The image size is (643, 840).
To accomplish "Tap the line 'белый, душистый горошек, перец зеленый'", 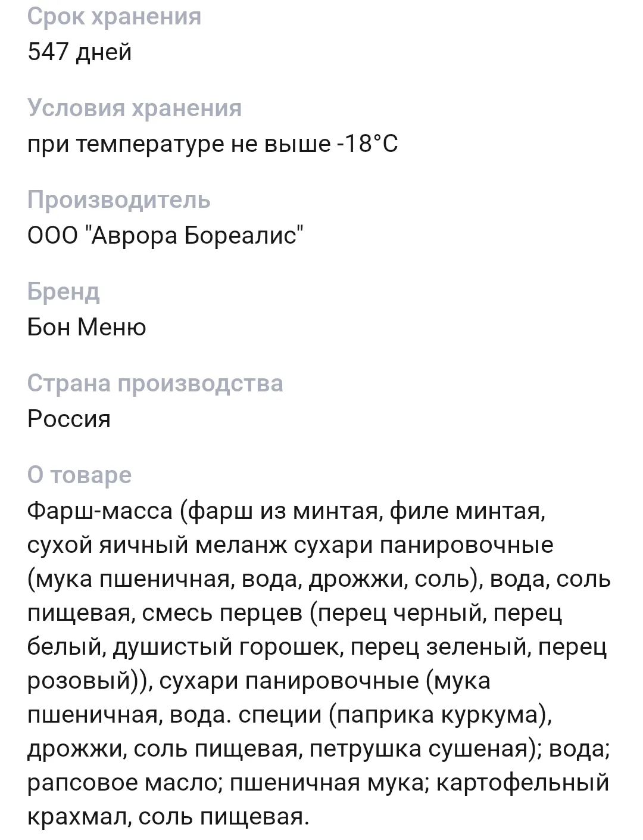I will (317, 648).
